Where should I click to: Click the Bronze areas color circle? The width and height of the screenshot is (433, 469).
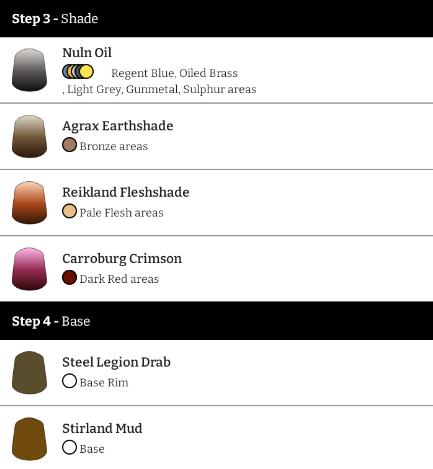point(69,145)
